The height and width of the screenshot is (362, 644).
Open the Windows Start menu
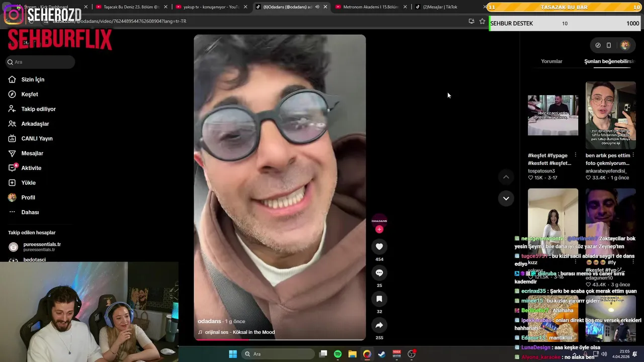point(233,354)
